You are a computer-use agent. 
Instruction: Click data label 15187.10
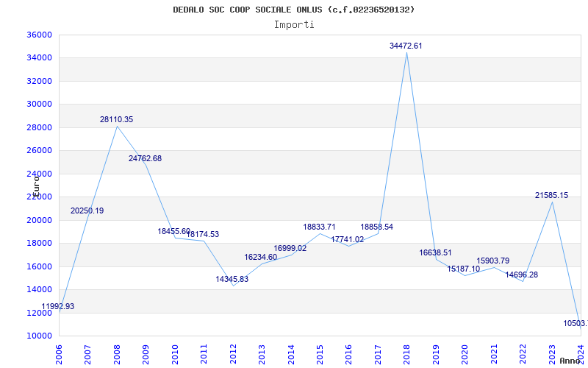click(464, 269)
